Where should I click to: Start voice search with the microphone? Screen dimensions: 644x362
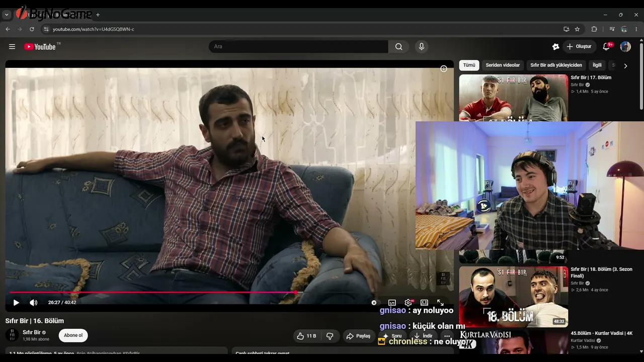422,47
